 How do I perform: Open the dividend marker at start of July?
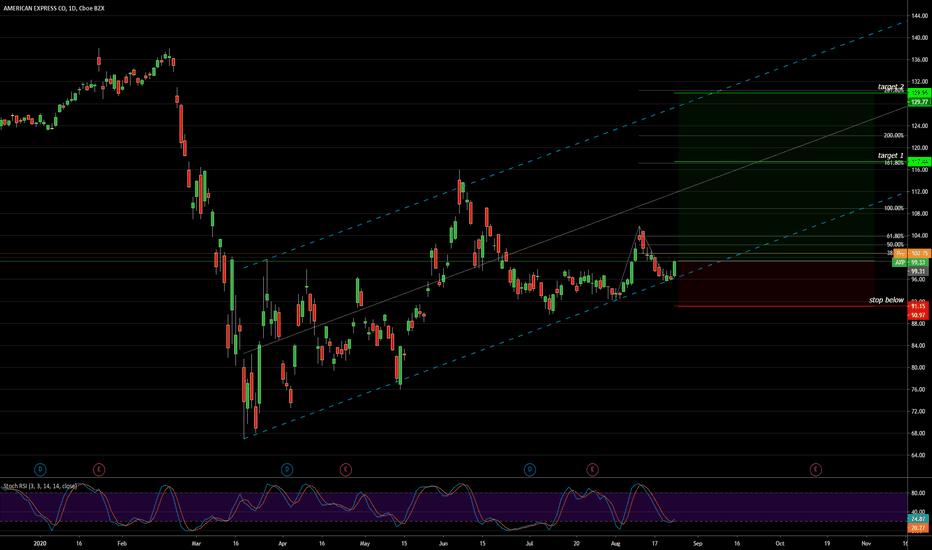[530, 470]
